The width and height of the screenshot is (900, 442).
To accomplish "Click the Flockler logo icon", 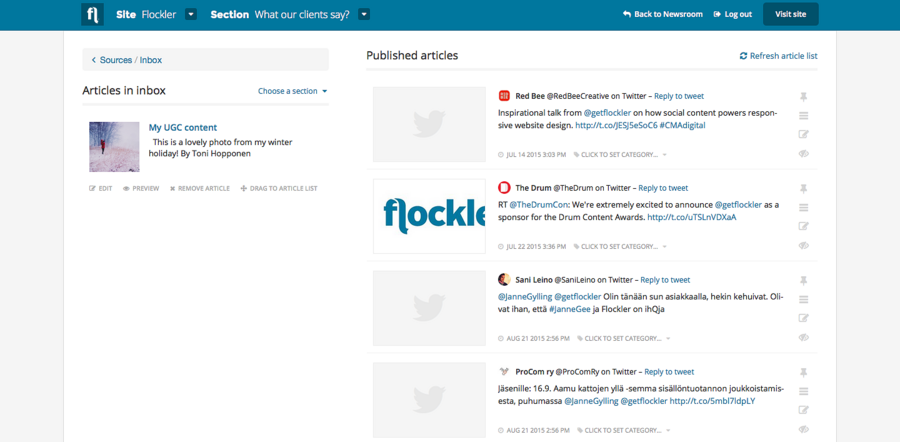I will point(92,14).
